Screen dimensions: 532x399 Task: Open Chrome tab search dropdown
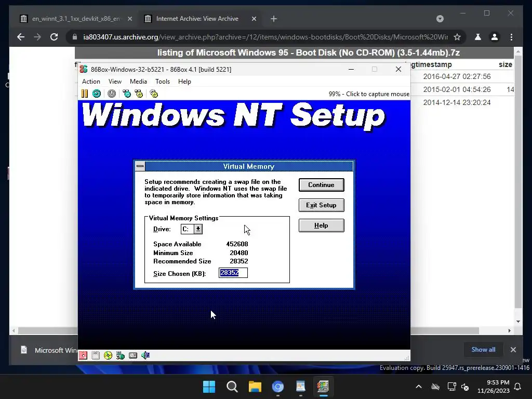click(440, 19)
